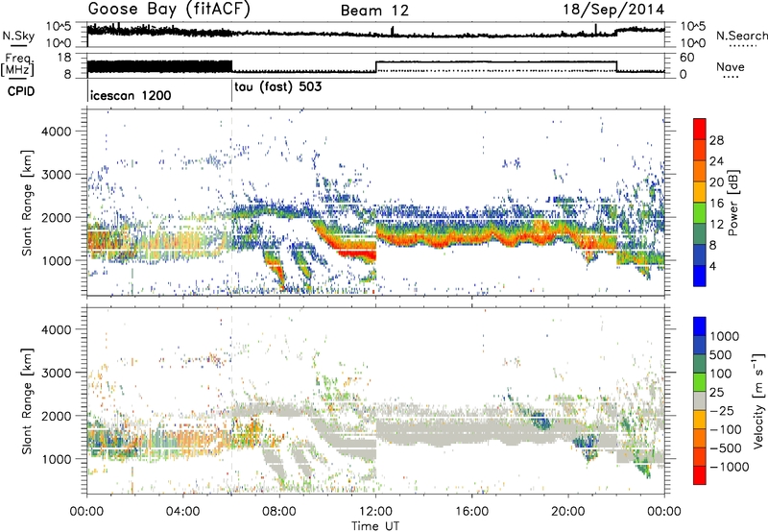Click the 'Velocity [m s-1]' colorbar label
This screenshot has height=532, width=768.
pos(758,400)
